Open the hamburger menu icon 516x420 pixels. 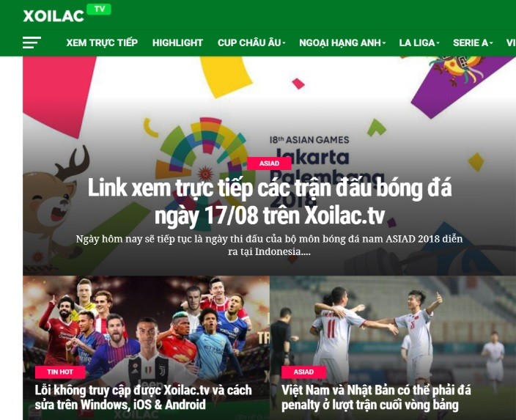coord(32,43)
